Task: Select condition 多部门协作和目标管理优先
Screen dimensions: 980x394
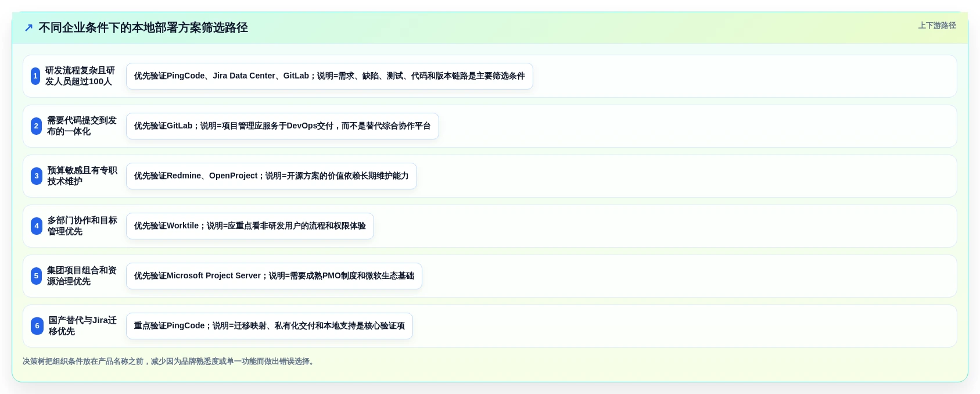Action: (82, 226)
